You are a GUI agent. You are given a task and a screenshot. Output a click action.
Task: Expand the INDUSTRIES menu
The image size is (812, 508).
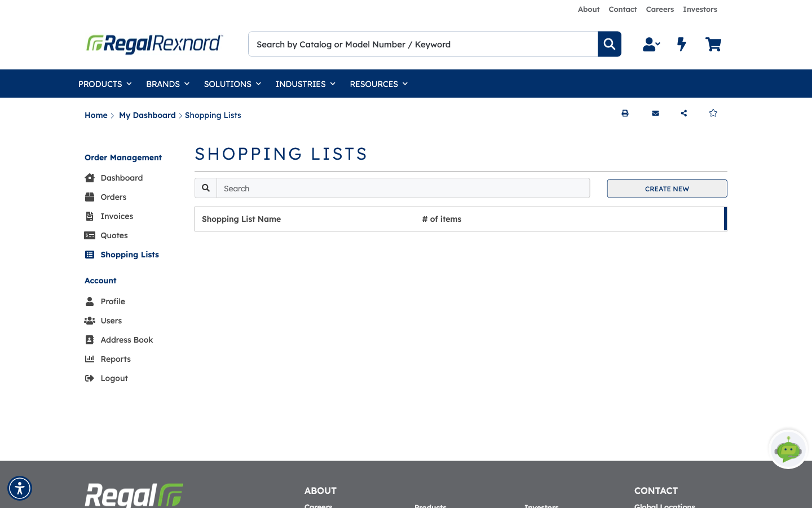305,84
